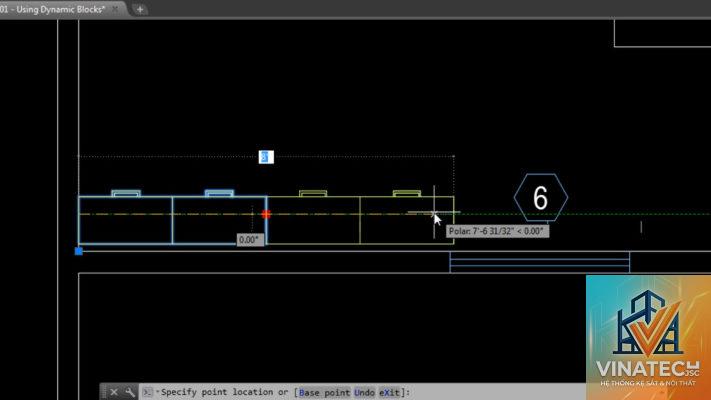Select first blue handle symbol atop block
The height and width of the screenshot is (400, 711).
tap(126, 193)
